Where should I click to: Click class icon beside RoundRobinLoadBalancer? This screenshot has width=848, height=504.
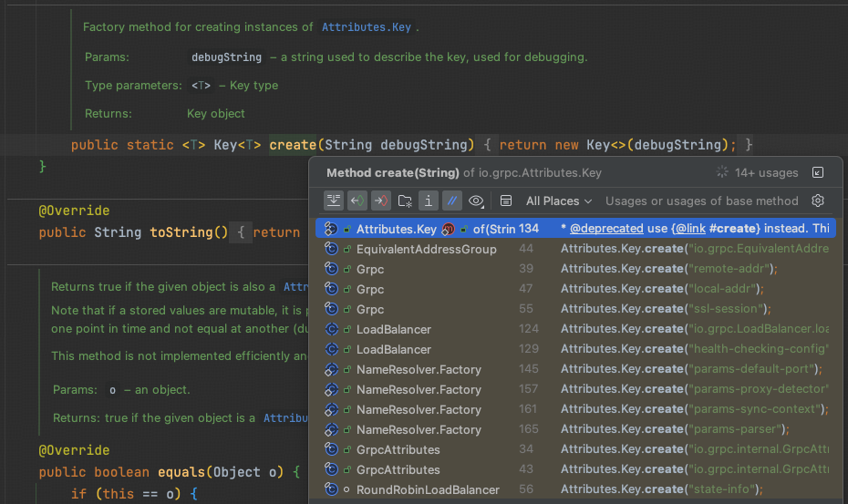click(332, 489)
